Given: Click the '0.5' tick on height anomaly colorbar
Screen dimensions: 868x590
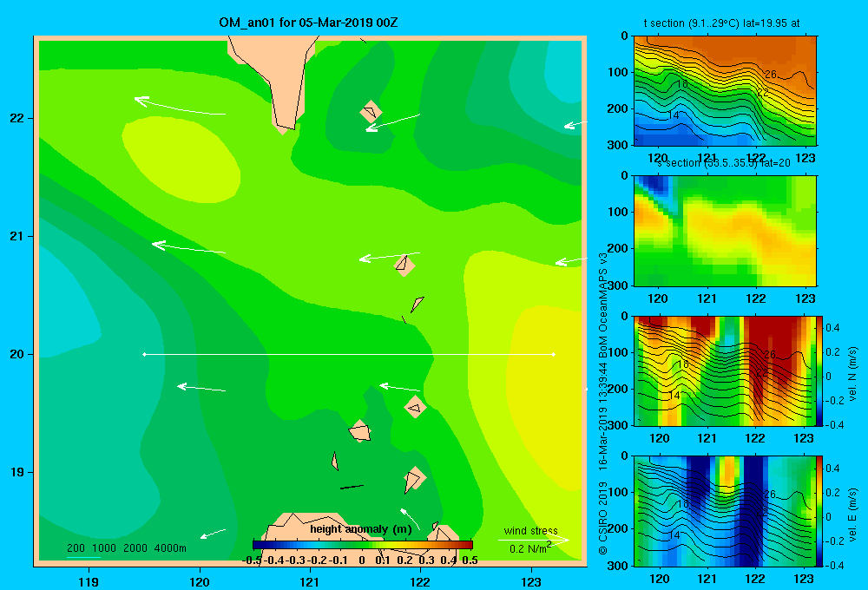Looking at the screenshot, I should coord(470,560).
